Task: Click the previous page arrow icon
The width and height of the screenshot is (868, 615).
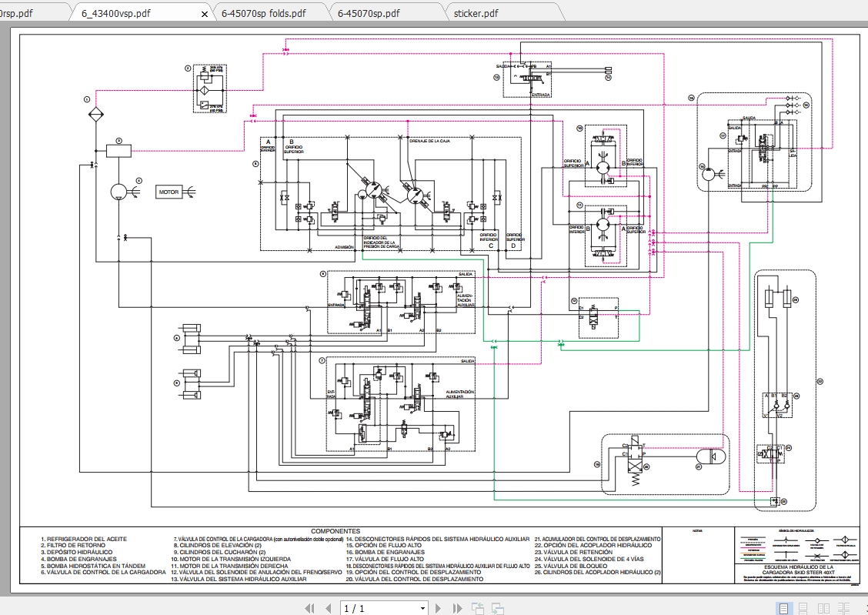Action: click(329, 608)
